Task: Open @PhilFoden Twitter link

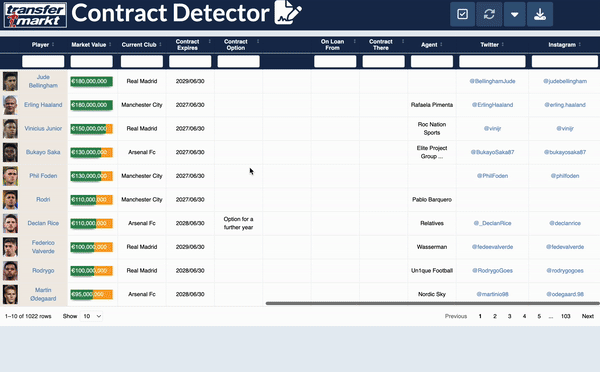Action: click(x=492, y=176)
